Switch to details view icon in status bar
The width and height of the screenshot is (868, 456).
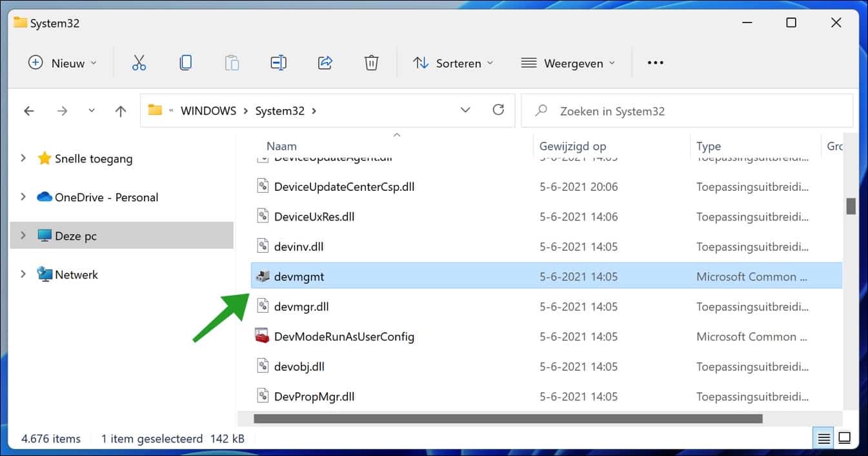point(824,439)
